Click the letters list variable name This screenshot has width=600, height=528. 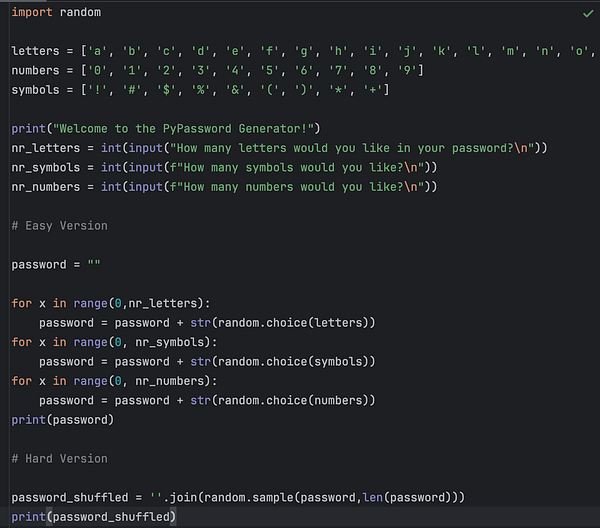35,51
